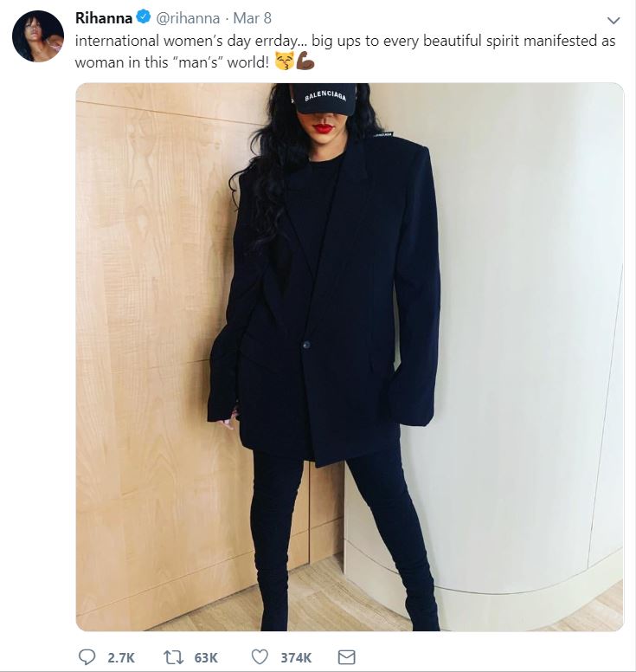The height and width of the screenshot is (672, 636).
Task: Like the tweet with the heart icon
Action: click(260, 657)
